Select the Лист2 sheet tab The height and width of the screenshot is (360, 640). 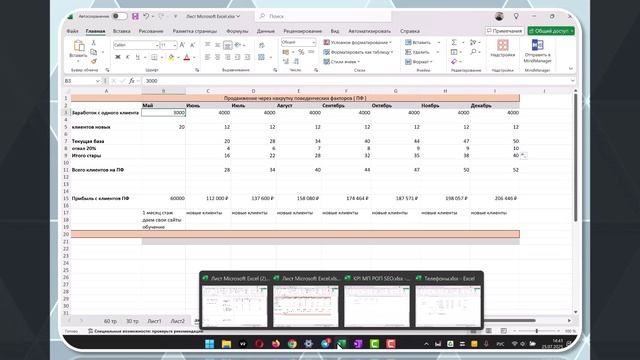(x=178, y=321)
